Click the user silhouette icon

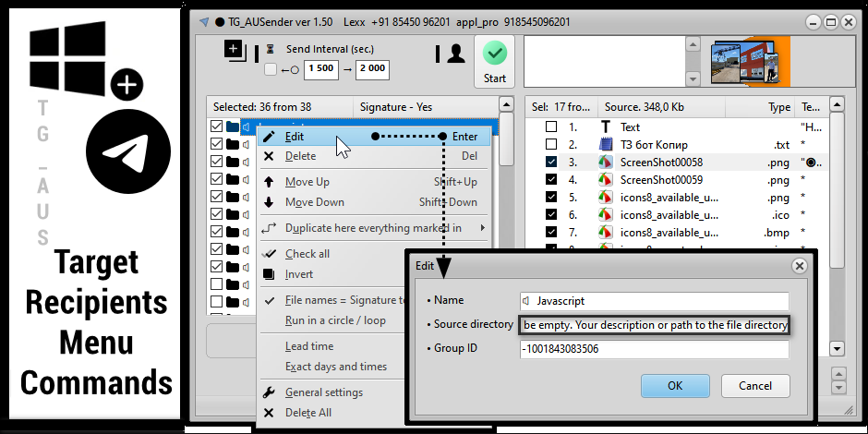coord(455,54)
